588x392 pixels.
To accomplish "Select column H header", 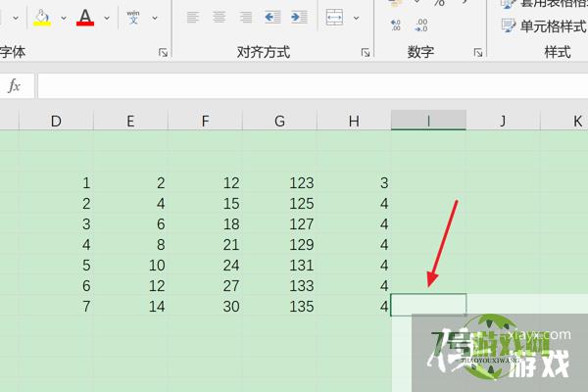I will [354, 121].
